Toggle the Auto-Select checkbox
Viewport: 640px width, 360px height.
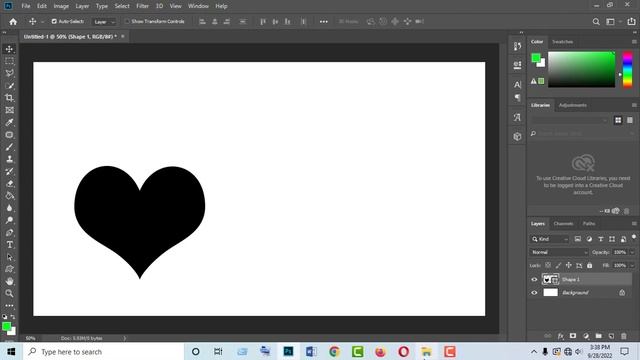pos(54,21)
